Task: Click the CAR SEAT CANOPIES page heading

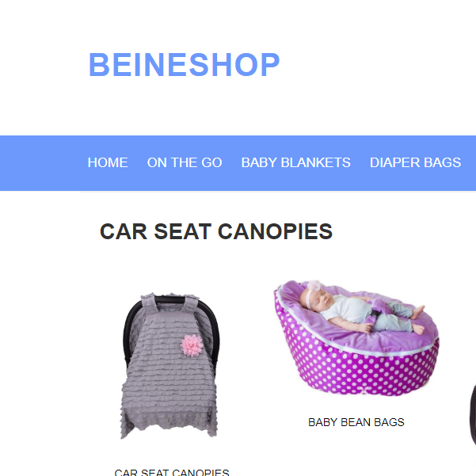Action: point(216,231)
